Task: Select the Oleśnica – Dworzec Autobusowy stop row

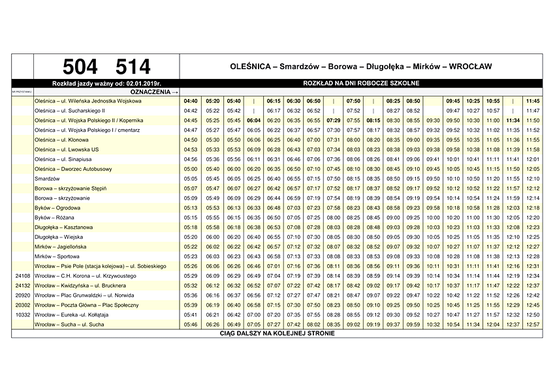Action: (73, 169)
